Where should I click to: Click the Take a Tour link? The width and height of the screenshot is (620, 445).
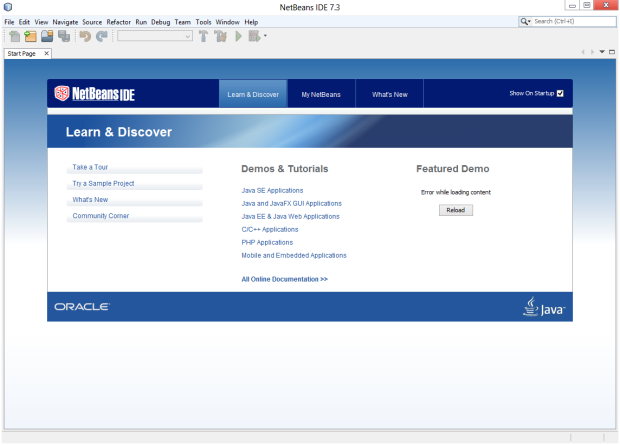[x=90, y=167]
